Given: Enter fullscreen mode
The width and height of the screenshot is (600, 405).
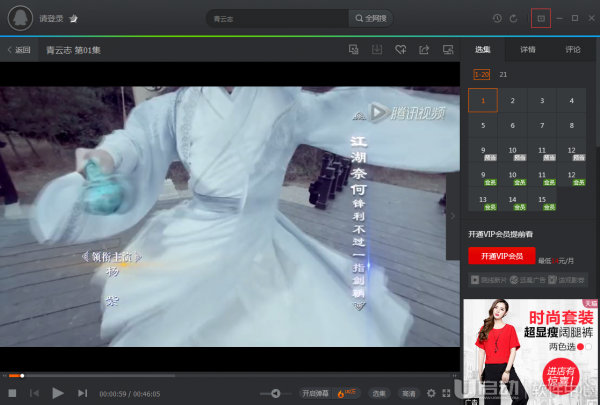Looking at the screenshot, I should [446, 393].
